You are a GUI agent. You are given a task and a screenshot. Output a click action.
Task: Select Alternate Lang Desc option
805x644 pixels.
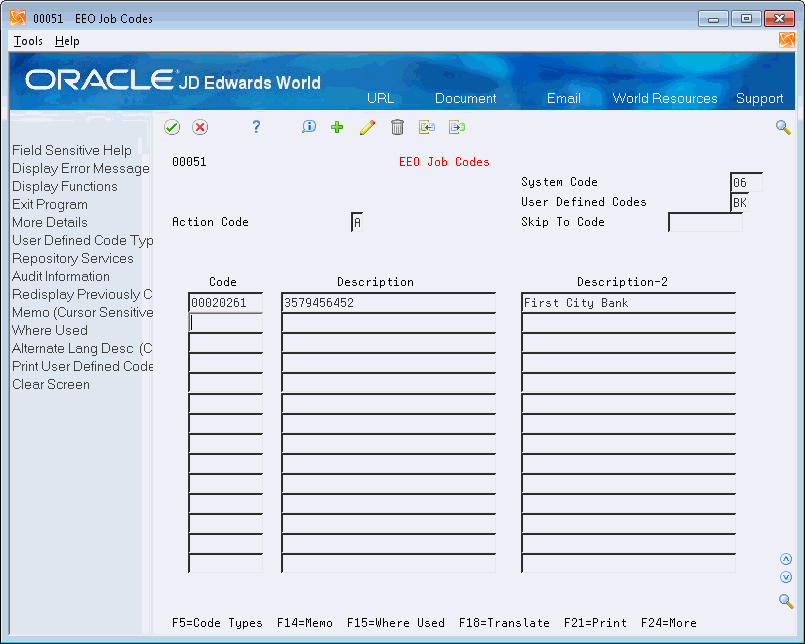[x=82, y=348]
